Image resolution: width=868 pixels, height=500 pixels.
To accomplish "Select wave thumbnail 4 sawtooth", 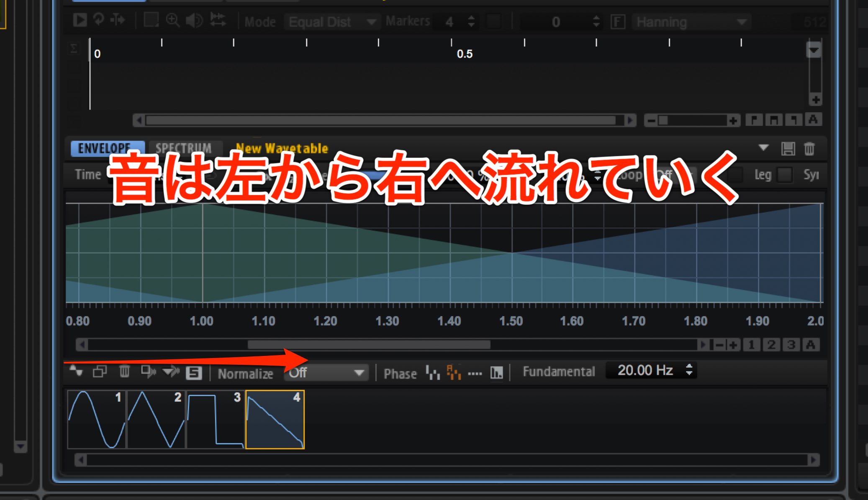I will pos(275,420).
